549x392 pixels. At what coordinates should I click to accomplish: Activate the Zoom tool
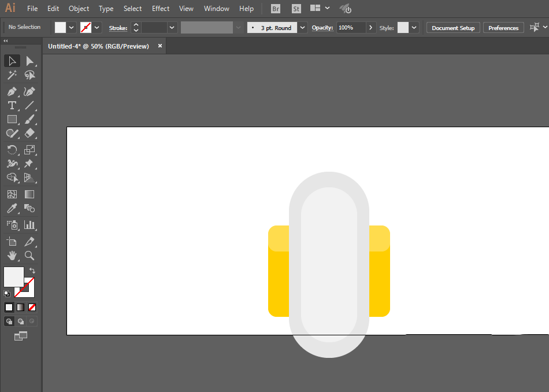tap(29, 256)
